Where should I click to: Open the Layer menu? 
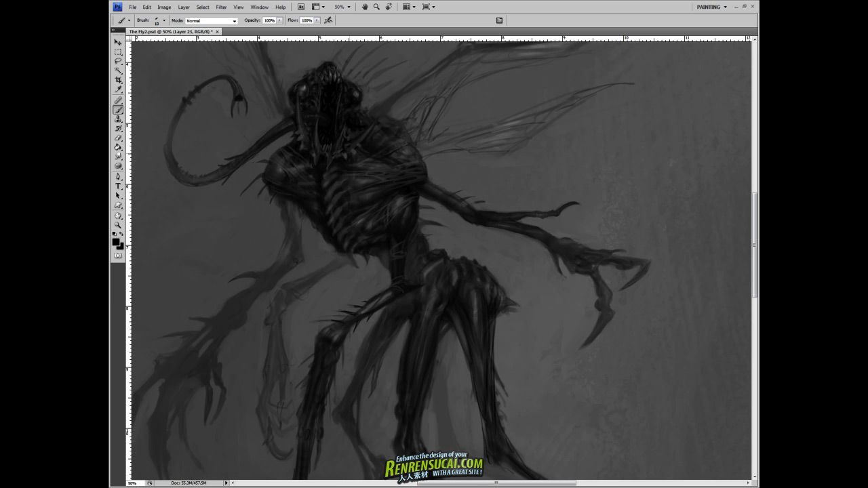click(184, 7)
